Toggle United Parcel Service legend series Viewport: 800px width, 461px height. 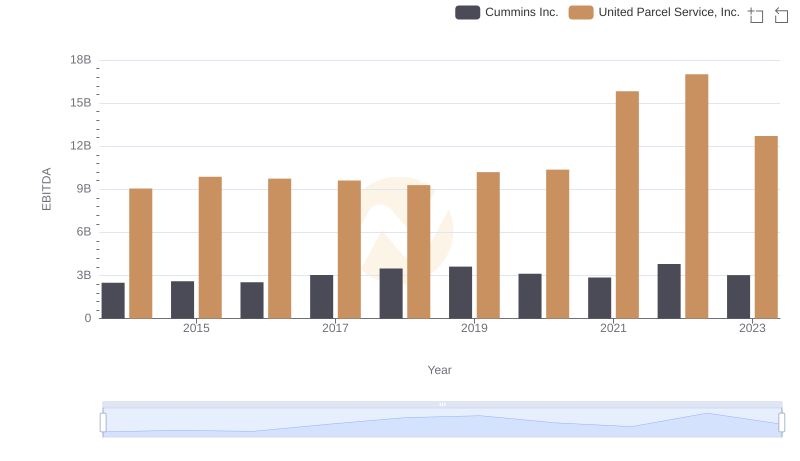[x=654, y=12]
